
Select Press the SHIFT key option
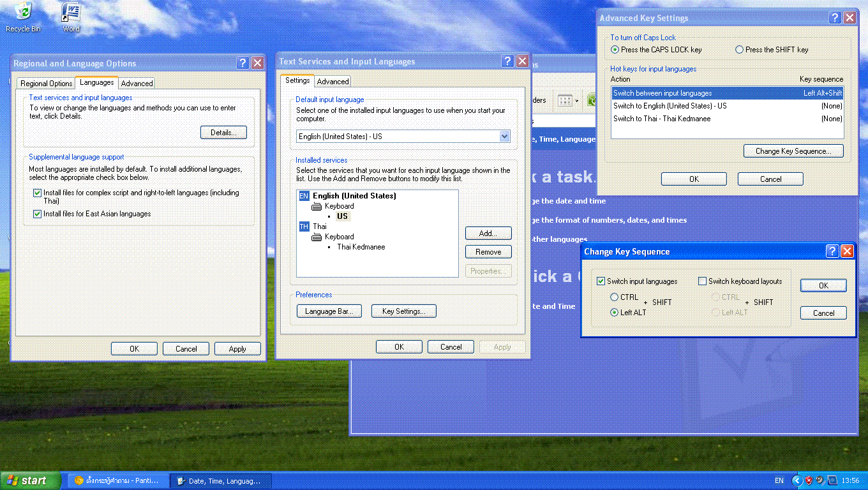(x=772, y=50)
